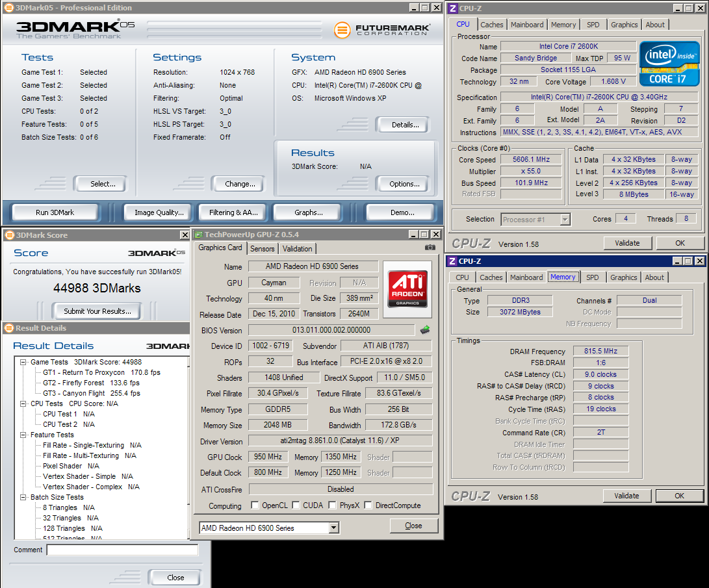The height and width of the screenshot is (588, 709).
Task: Click the Filtering & AA button
Action: coord(233,212)
